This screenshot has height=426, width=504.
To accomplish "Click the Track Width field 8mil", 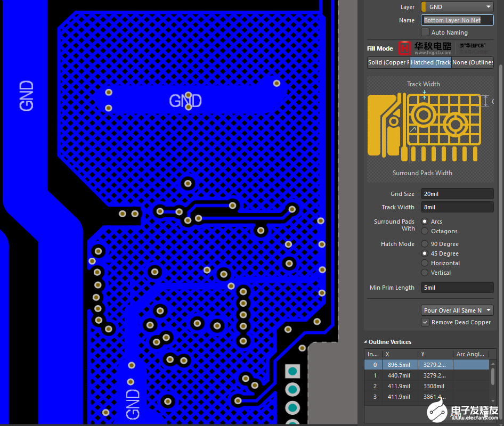I will [x=457, y=207].
